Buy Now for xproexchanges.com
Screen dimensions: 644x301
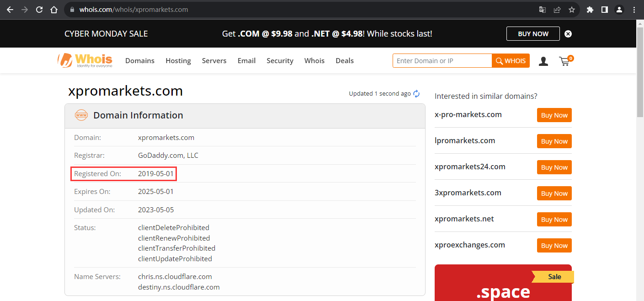(x=554, y=246)
